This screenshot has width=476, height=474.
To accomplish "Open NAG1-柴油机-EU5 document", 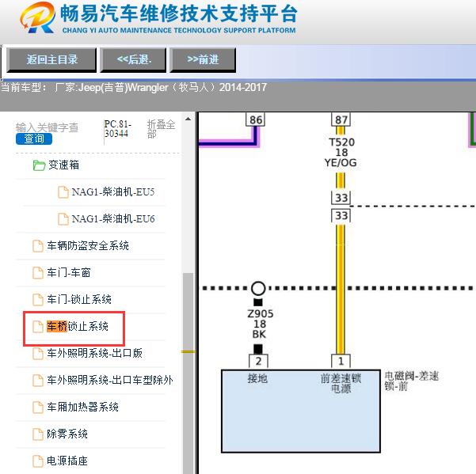I will click(x=113, y=192).
